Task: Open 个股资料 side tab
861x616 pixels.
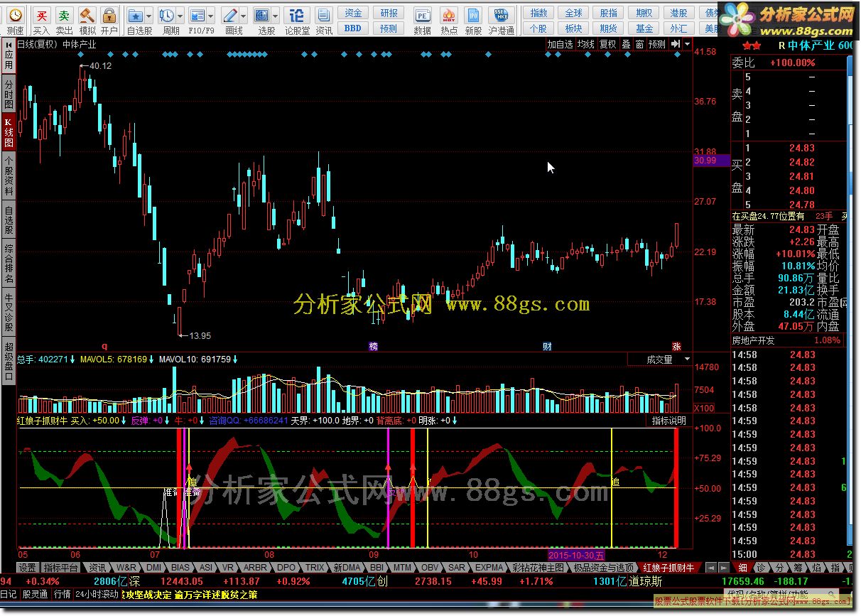Action: tap(9, 177)
